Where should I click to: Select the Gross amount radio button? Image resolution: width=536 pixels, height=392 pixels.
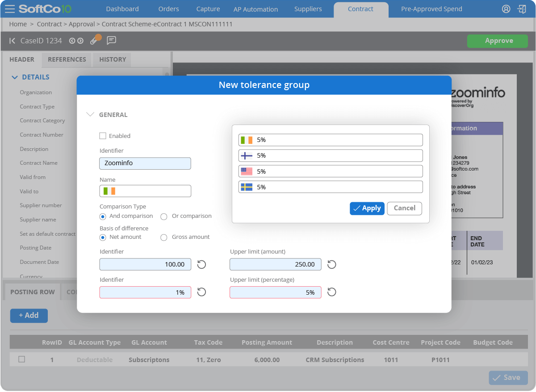click(x=163, y=237)
